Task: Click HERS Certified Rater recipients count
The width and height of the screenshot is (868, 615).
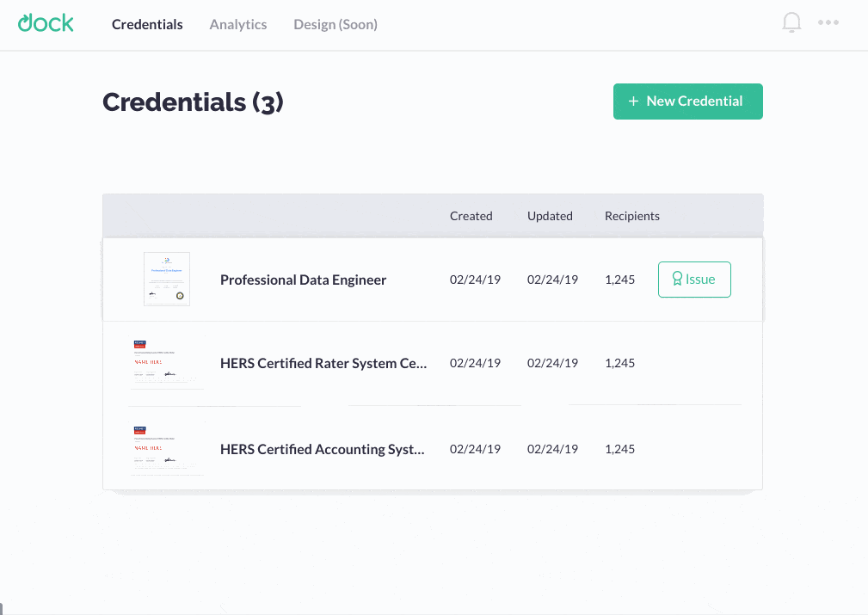Action: 620,363
